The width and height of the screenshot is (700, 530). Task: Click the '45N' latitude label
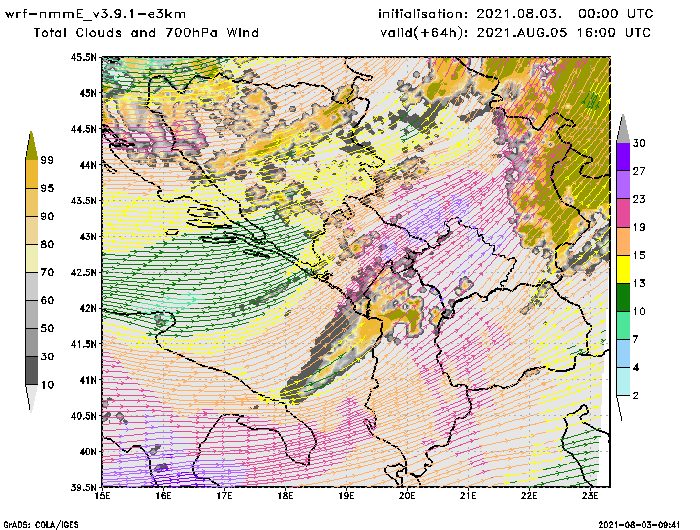(x=88, y=93)
